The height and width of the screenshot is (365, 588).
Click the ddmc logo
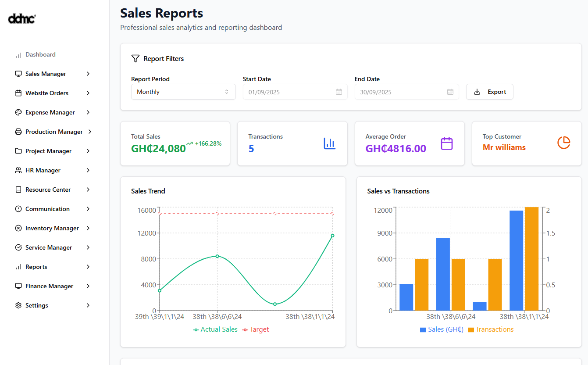pyautogui.click(x=22, y=18)
